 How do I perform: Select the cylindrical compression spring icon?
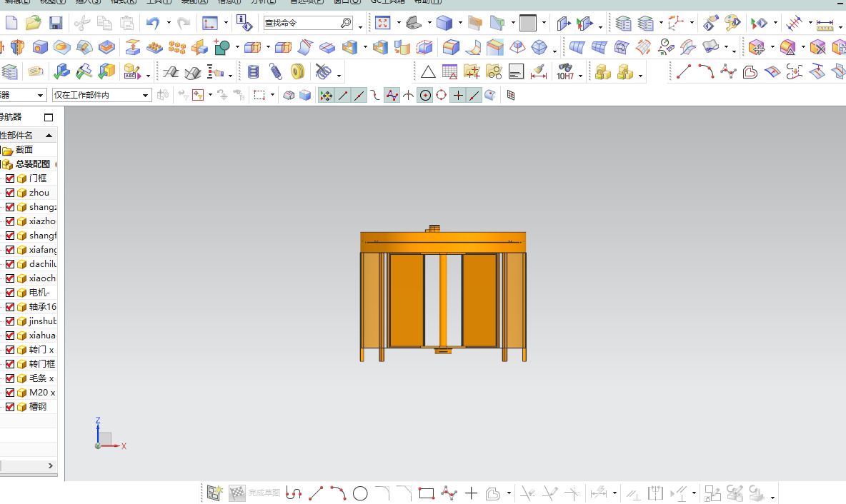coord(253,71)
